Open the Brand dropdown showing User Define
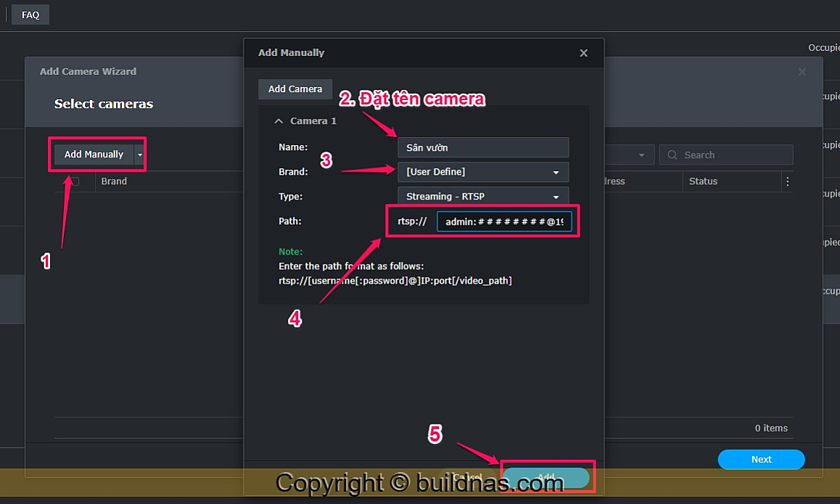The width and height of the screenshot is (840, 504). tap(483, 172)
